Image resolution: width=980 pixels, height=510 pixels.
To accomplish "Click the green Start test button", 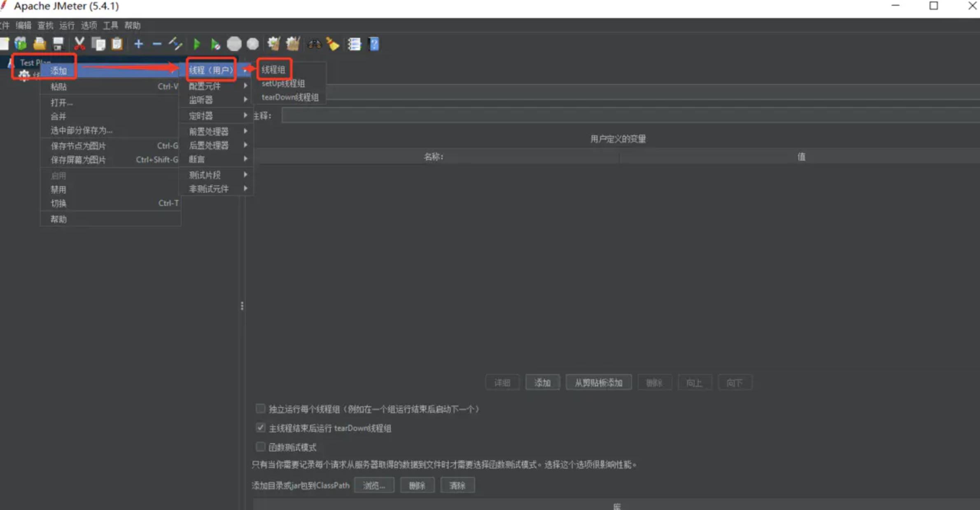I will point(197,44).
